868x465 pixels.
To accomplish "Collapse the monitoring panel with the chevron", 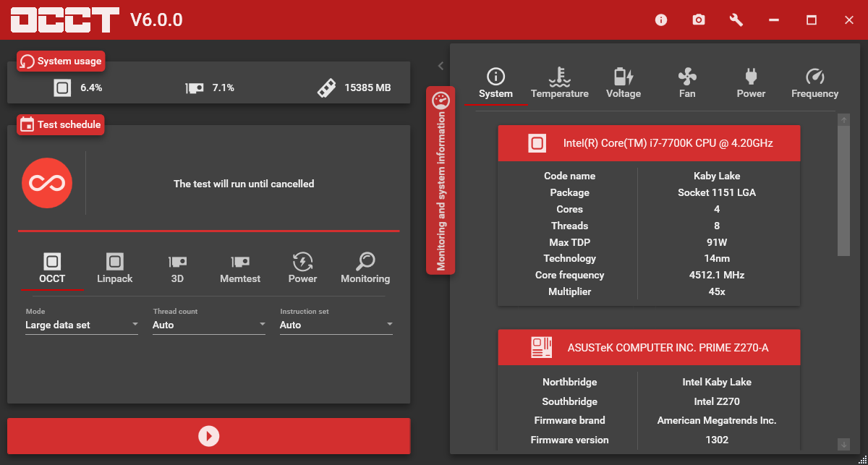I will pyautogui.click(x=441, y=66).
